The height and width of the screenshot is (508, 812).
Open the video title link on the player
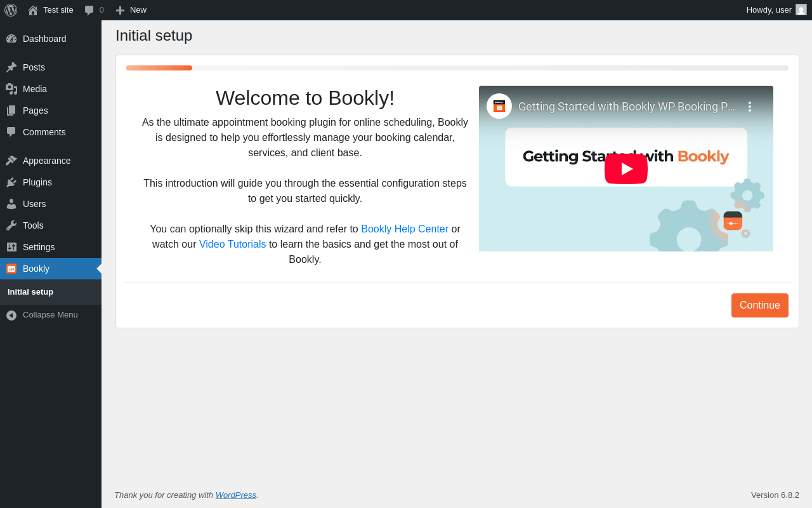coord(627,107)
